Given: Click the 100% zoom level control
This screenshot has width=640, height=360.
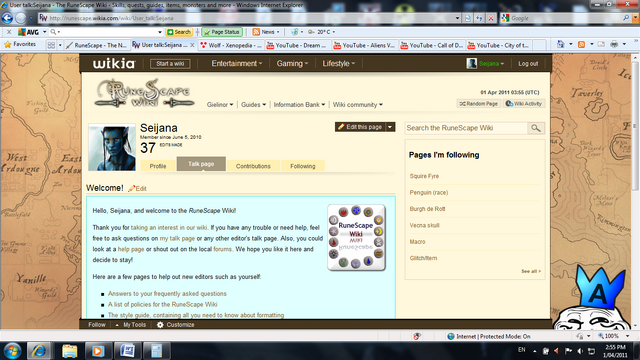Looking at the screenshot, I should 611,336.
